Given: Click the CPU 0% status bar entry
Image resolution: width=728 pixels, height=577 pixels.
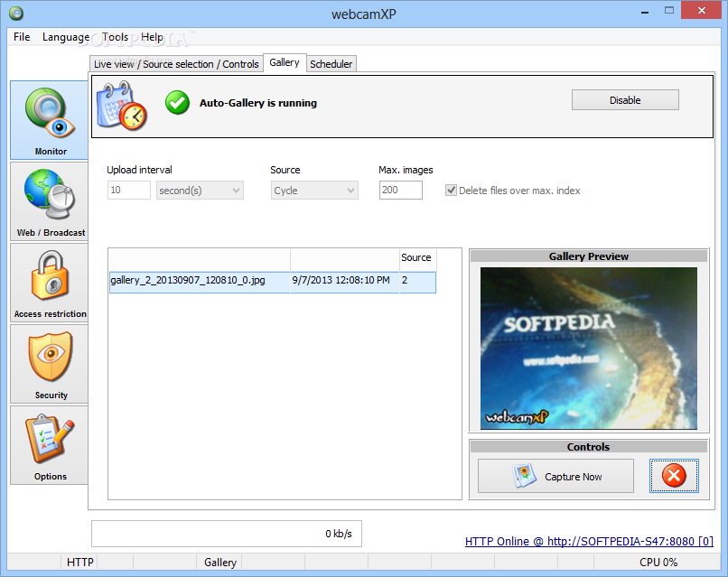Looking at the screenshot, I should click(658, 563).
